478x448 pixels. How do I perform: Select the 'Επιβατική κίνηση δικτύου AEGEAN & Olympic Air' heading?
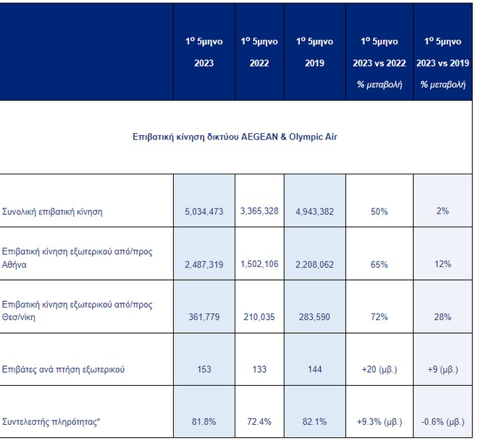tap(235, 136)
